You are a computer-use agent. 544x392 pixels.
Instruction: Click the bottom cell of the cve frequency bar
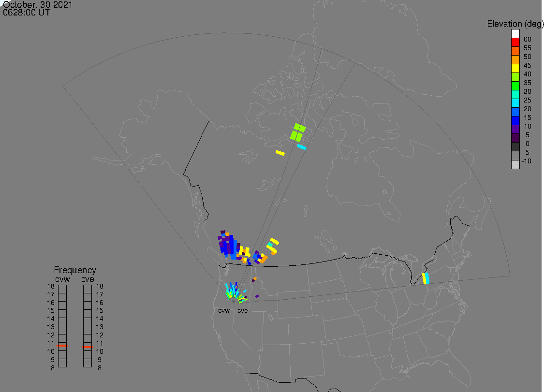click(x=88, y=363)
